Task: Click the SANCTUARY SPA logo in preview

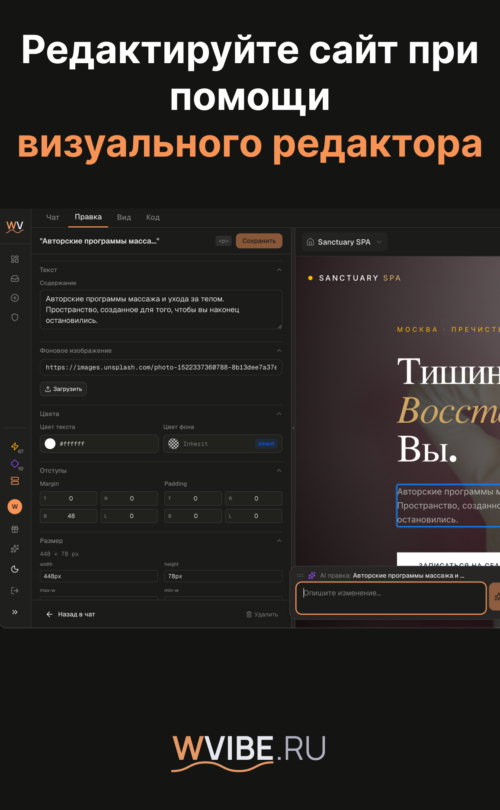Action: (x=355, y=278)
